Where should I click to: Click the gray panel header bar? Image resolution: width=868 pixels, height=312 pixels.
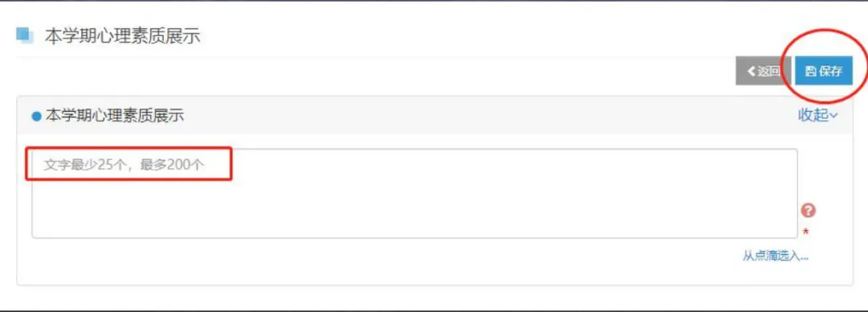(x=435, y=115)
